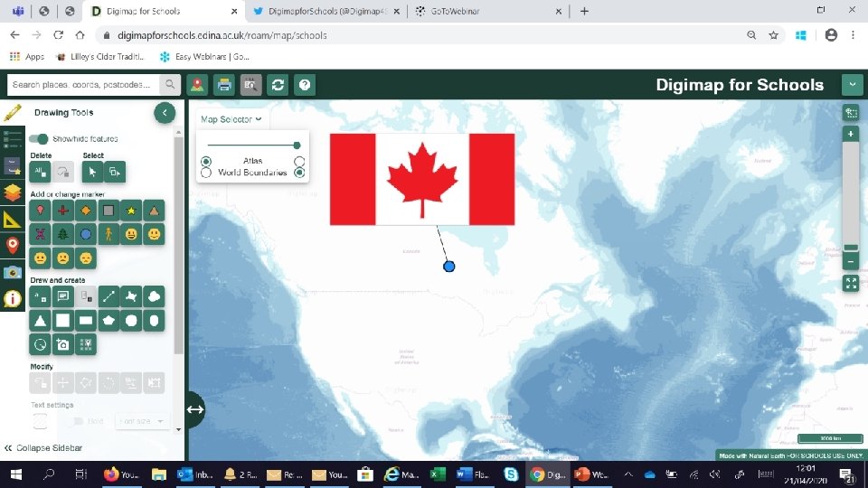Zoom out the map with minus

tap(851, 261)
